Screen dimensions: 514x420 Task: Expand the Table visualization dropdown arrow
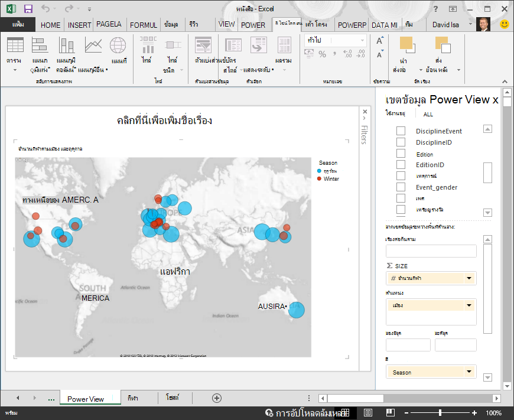click(15, 70)
